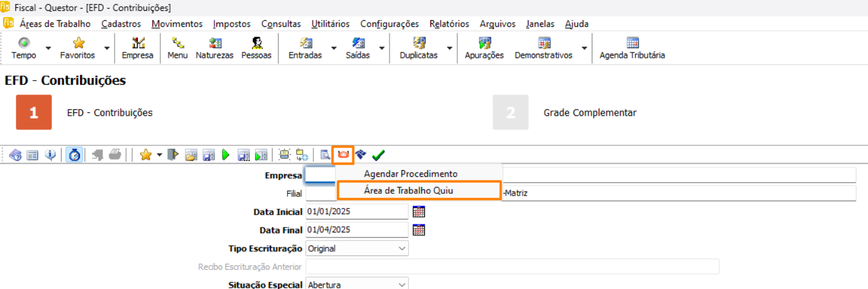Choose Agendar Procedimento from popup menu
The width and height of the screenshot is (868, 289).
410,174
